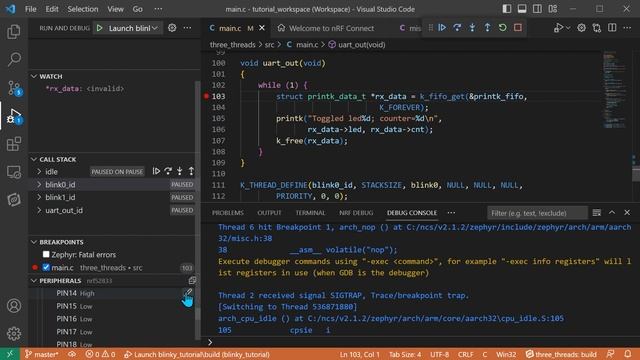
Task: Open the Selection menu
Action: pyautogui.click(x=83, y=9)
